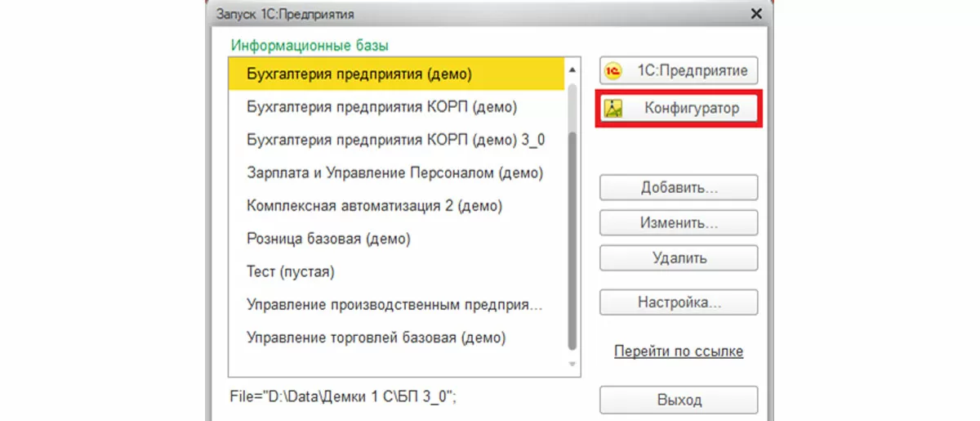Select Управление производственным предприя… entry
The width and height of the screenshot is (980, 421).
pos(395,304)
